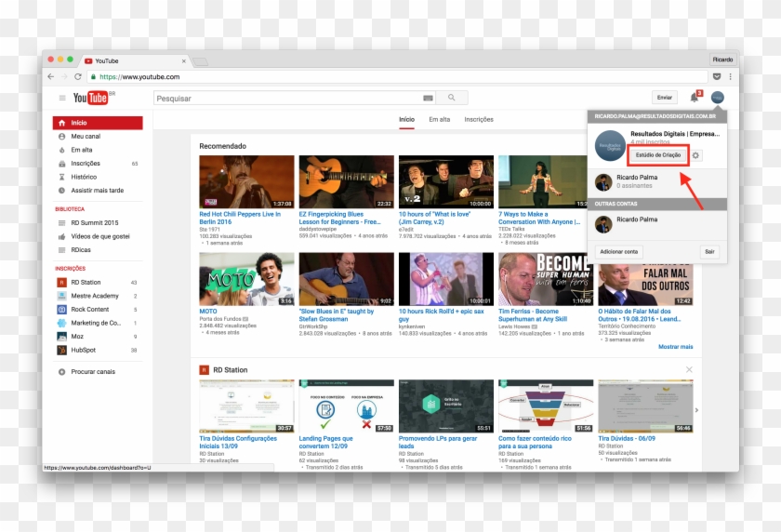The height and width of the screenshot is (532, 781).
Task: Click the Rock Content channel icon
Action: point(61,310)
